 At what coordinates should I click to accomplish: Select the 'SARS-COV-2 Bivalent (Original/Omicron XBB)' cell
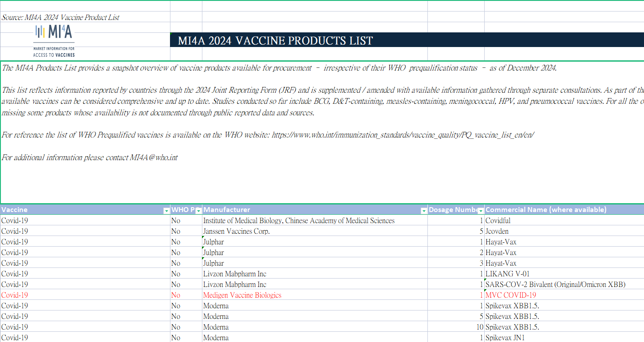point(565,284)
